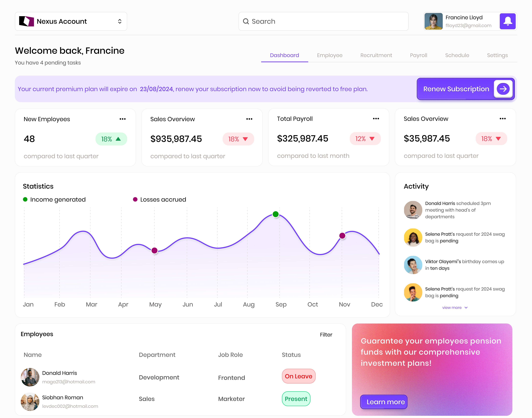
Task: Expand the Nexus Account switcher dropdown
Action: tap(120, 21)
